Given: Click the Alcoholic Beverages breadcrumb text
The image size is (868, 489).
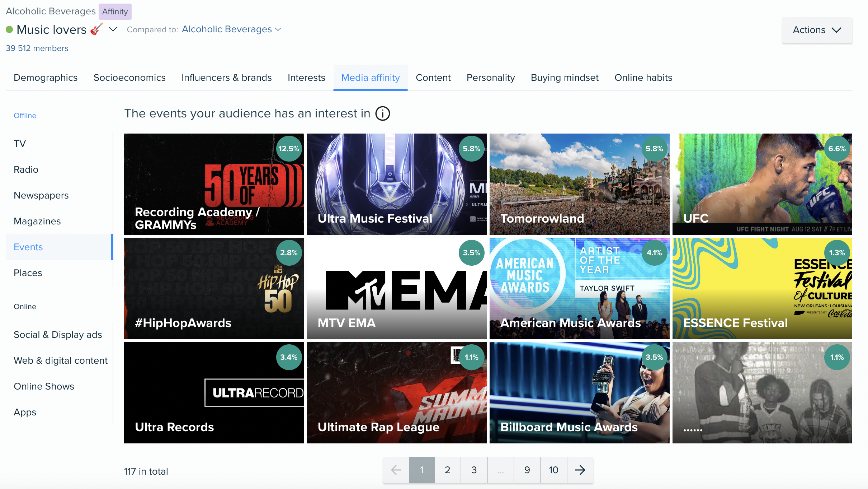Looking at the screenshot, I should click(x=51, y=11).
